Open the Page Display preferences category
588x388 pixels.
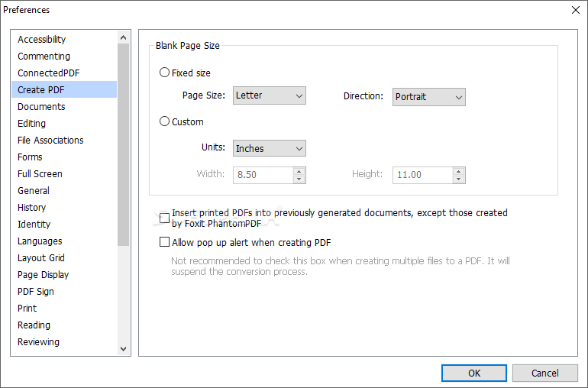tap(64, 275)
